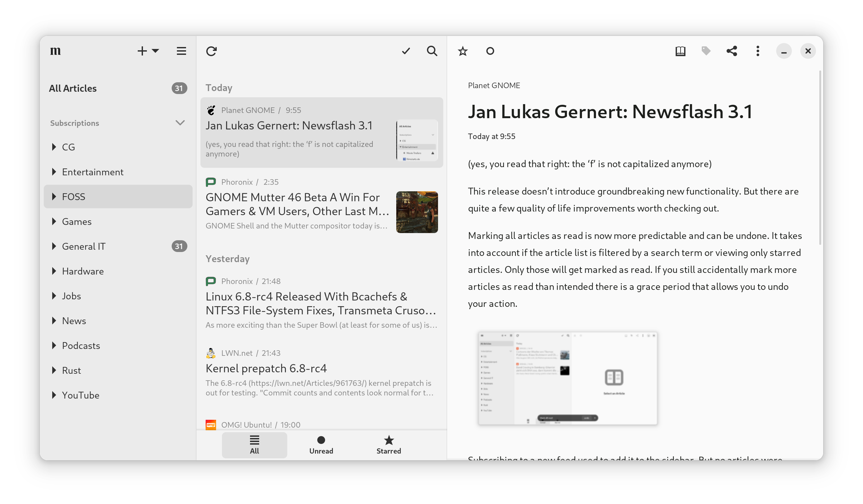Screen dimensions: 863x504
Task: Enable reader mode book icon
Action: pyautogui.click(x=680, y=51)
